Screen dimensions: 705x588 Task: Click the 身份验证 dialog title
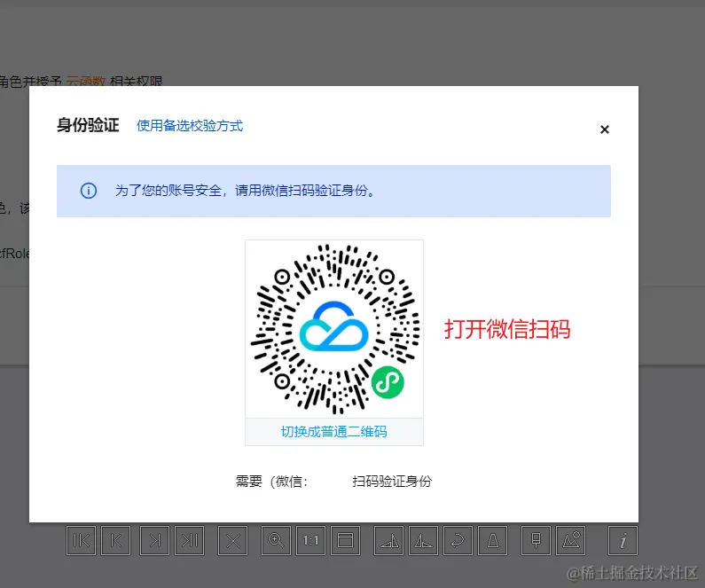tap(88, 125)
